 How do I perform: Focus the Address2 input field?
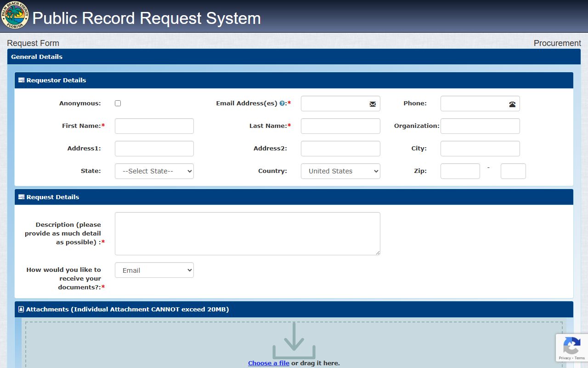[340, 149]
